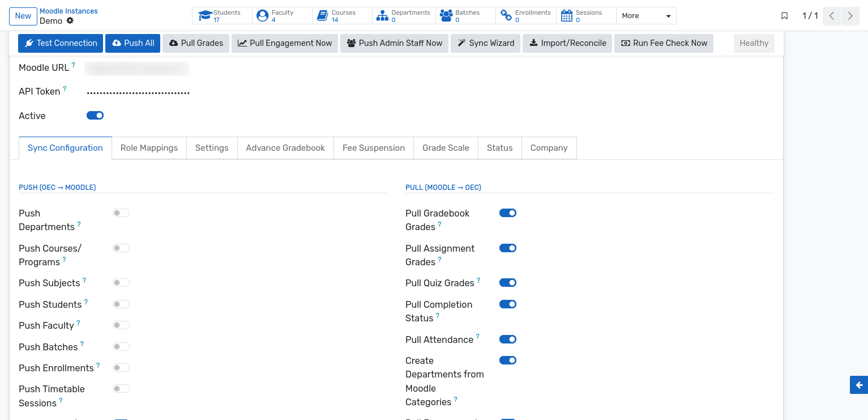Expand the More dropdown

pos(646,16)
